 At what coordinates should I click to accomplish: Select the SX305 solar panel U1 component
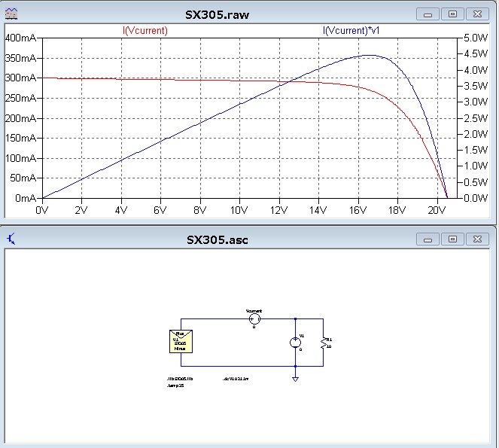tap(181, 341)
